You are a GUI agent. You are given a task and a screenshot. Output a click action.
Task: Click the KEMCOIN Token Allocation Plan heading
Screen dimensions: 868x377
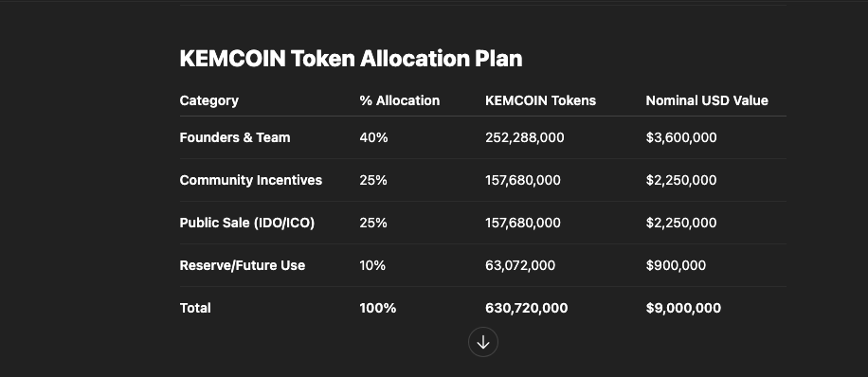(351, 59)
